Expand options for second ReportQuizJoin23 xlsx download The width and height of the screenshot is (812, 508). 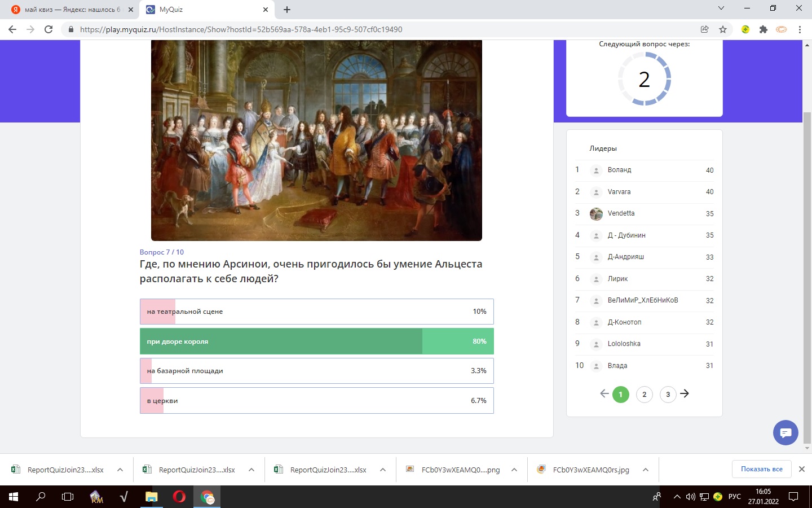point(251,470)
